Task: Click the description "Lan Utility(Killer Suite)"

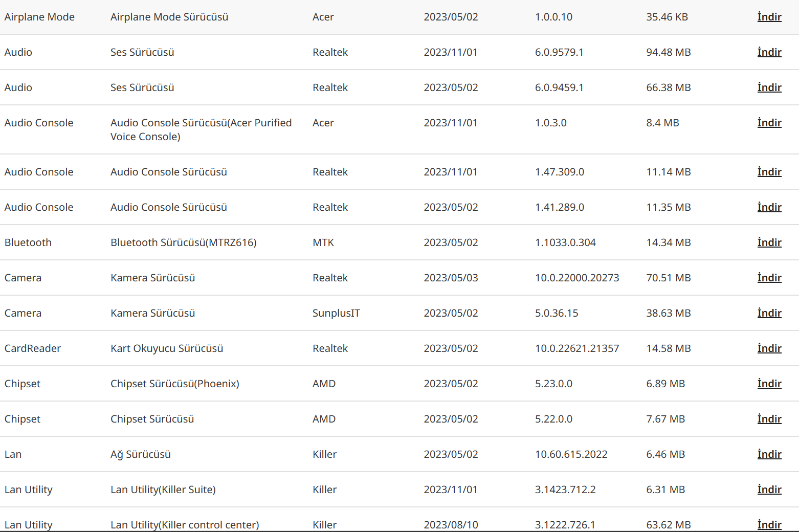Action: [x=163, y=490]
